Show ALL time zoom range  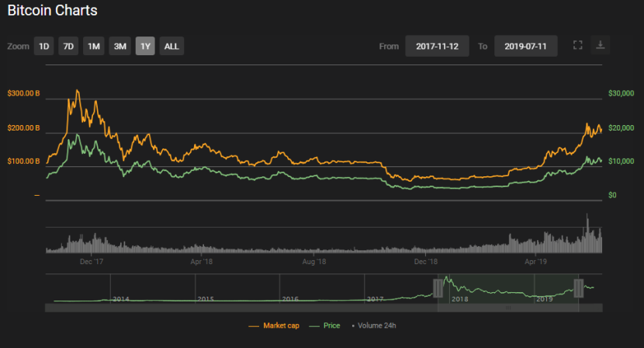point(171,46)
